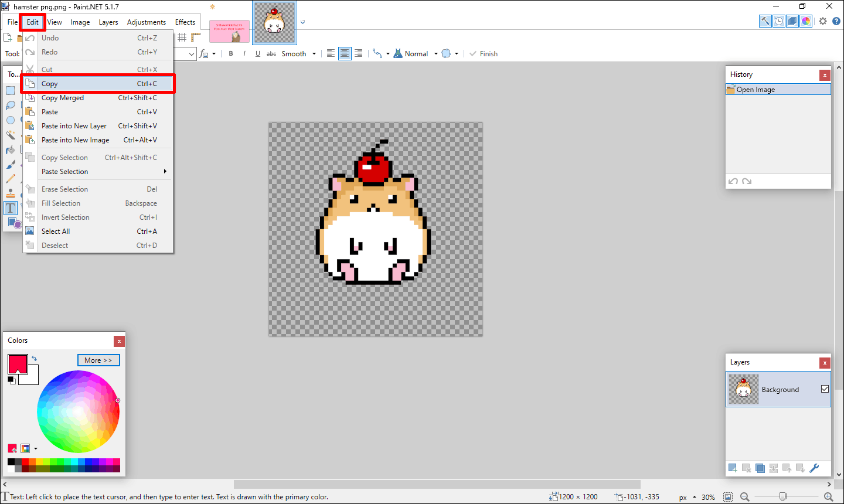This screenshot has width=844, height=504.
Task: Open the Help question mark icon
Action: [836, 21]
